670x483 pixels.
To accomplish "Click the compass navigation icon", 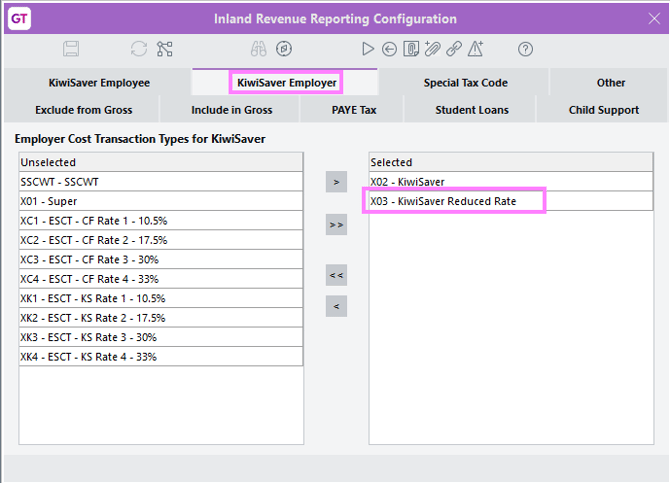I will (284, 49).
